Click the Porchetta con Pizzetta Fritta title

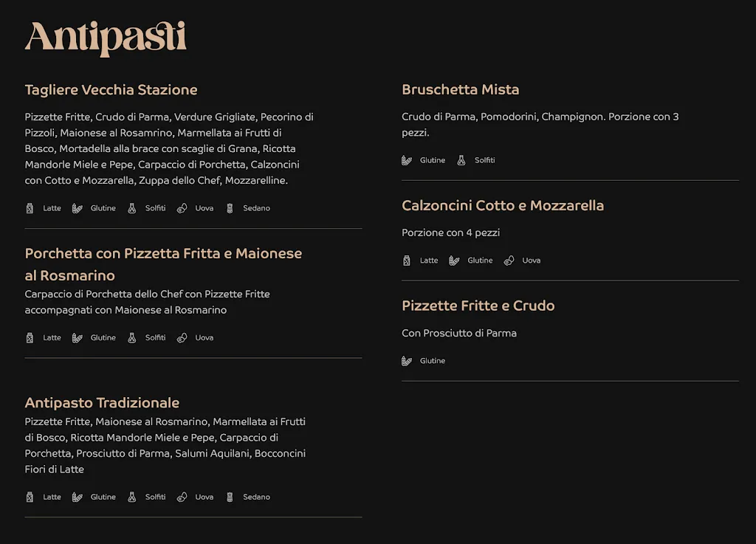(x=163, y=254)
